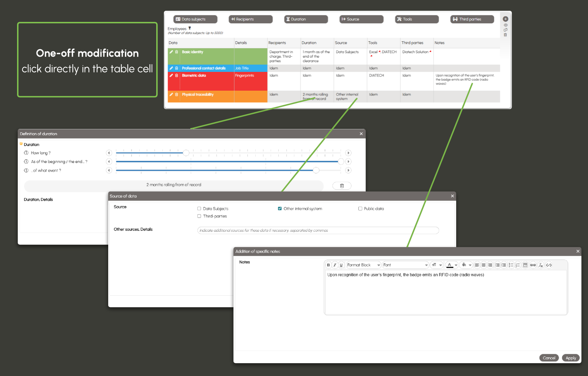
Task: Click the plus icon beside table
Action: (x=506, y=19)
